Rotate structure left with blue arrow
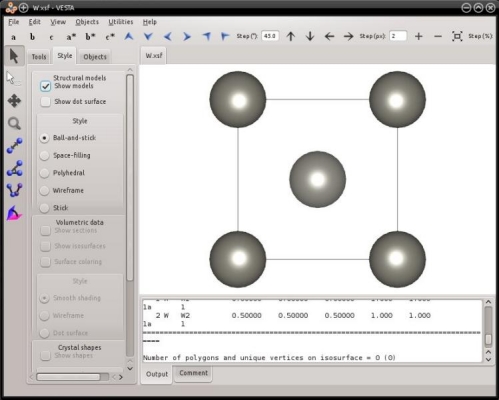 (168, 36)
